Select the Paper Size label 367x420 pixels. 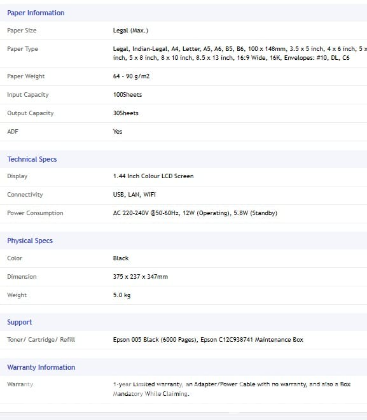(22, 30)
